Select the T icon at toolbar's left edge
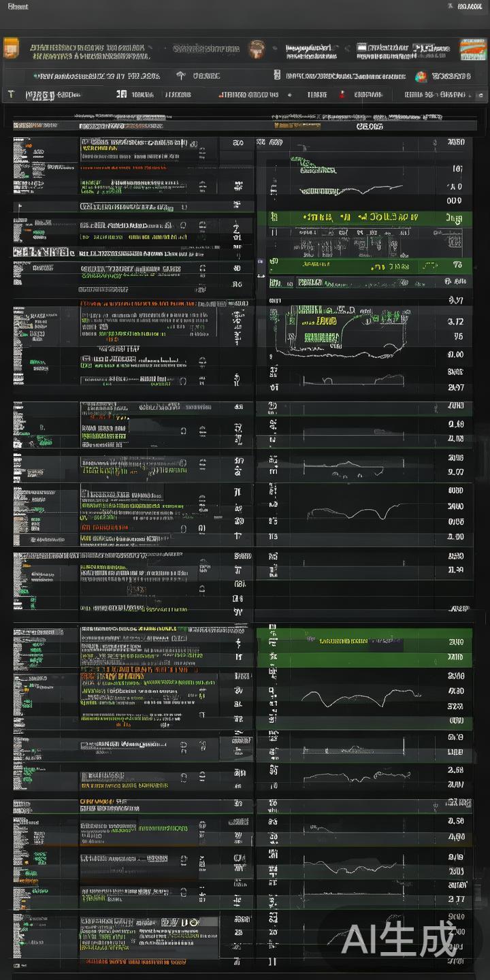 coord(11,95)
